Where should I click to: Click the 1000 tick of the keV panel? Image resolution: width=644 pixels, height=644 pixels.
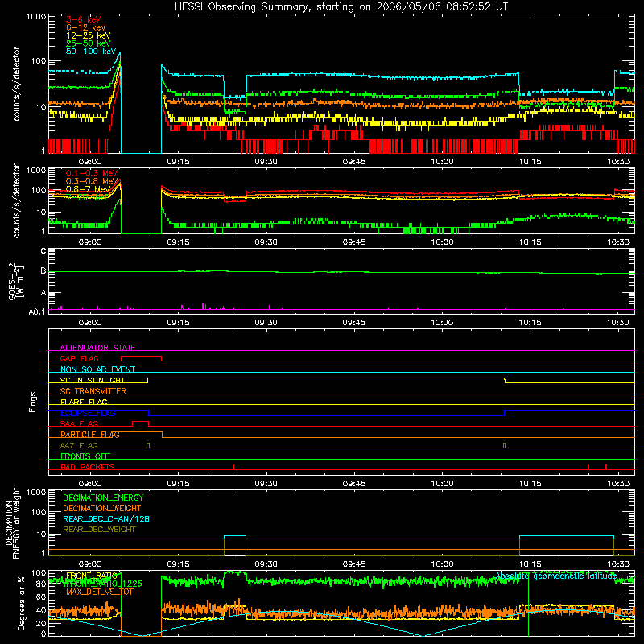coord(35,17)
